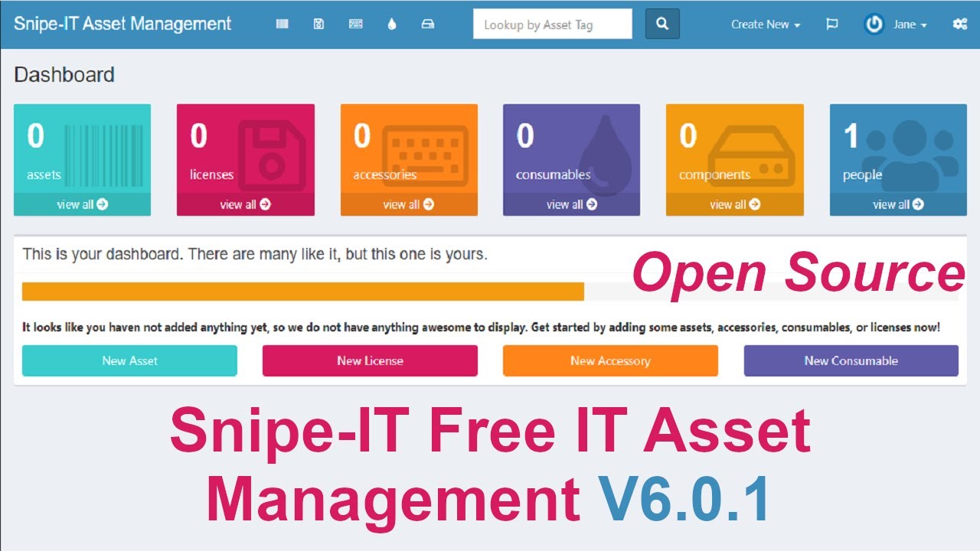Open components via navbar hard drive icon

click(428, 24)
